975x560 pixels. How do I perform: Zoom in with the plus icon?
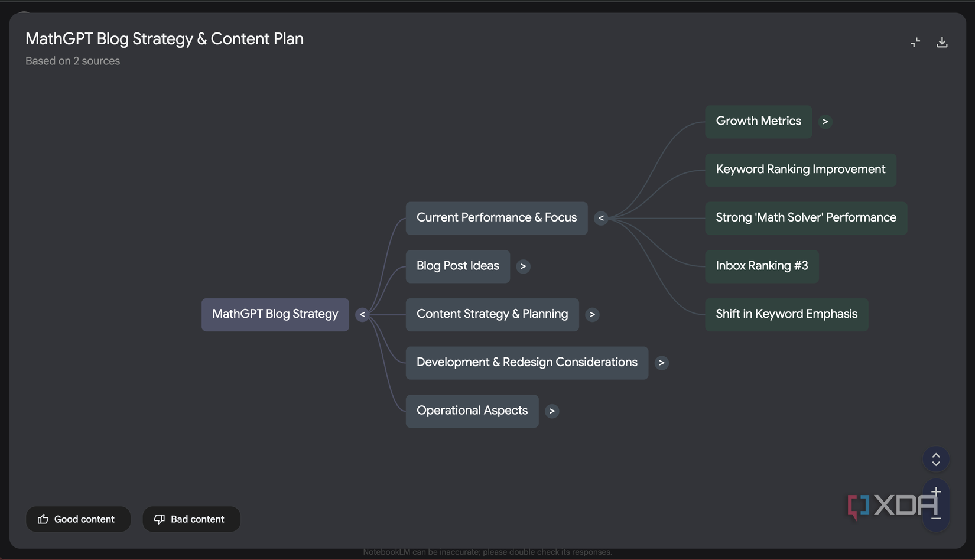coord(936,491)
